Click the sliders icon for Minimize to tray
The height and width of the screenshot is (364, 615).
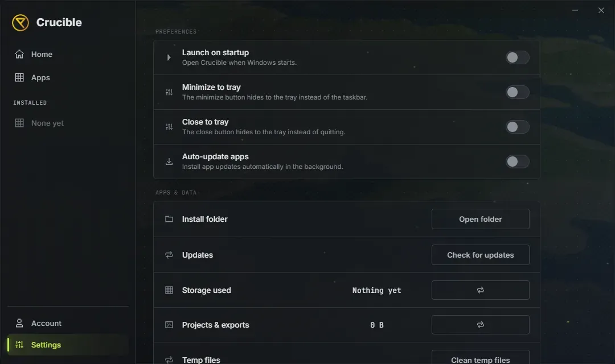(169, 93)
